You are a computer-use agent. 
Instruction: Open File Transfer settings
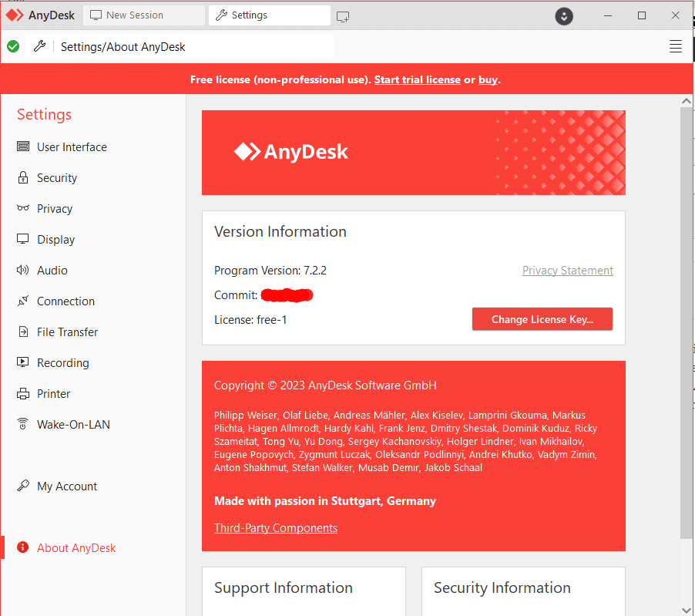[x=67, y=332]
